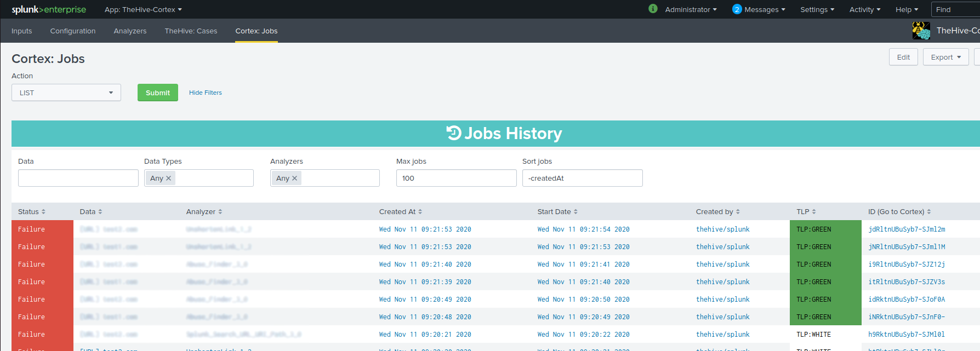Viewport: 980px width, 351px height.
Task: Click Start Date 09:21:54 2020 cell
Action: click(583, 229)
